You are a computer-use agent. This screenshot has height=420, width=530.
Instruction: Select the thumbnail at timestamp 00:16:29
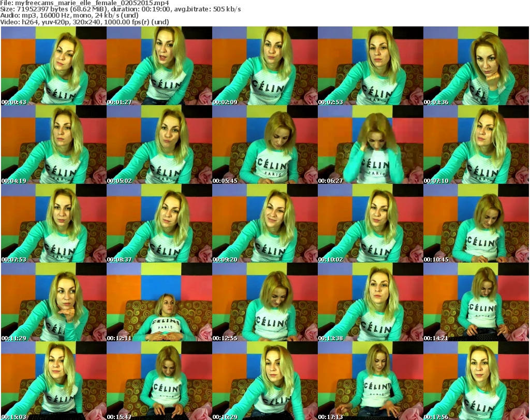[x=265, y=381]
